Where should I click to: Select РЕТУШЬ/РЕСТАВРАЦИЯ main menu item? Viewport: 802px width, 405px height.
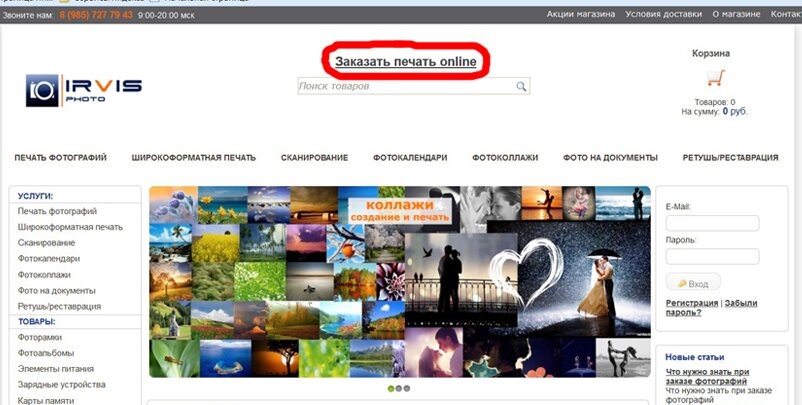coord(730,158)
